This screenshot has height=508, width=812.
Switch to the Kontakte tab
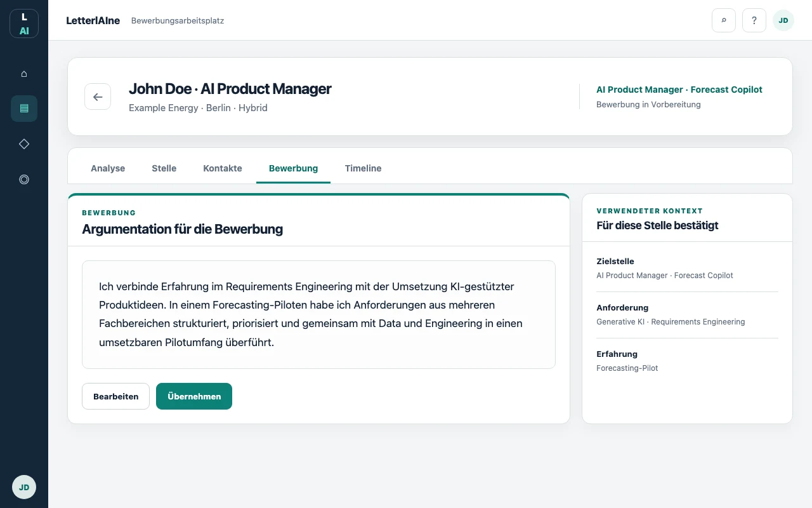(223, 168)
